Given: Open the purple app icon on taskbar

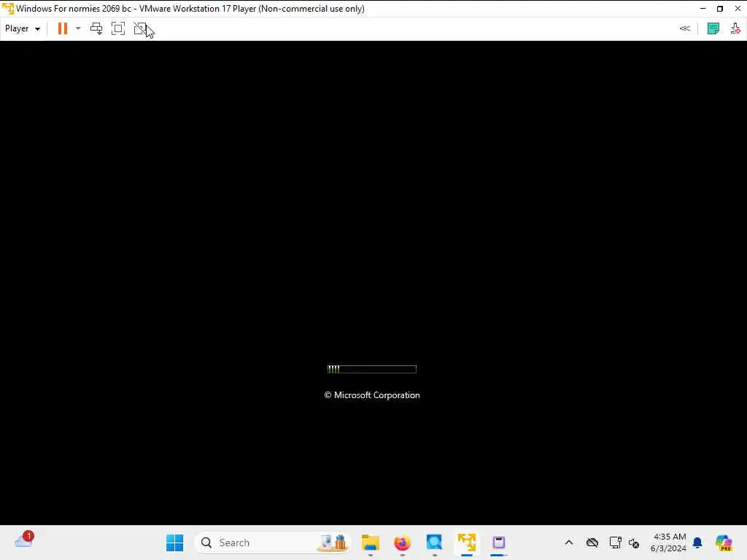Looking at the screenshot, I should coord(499,542).
